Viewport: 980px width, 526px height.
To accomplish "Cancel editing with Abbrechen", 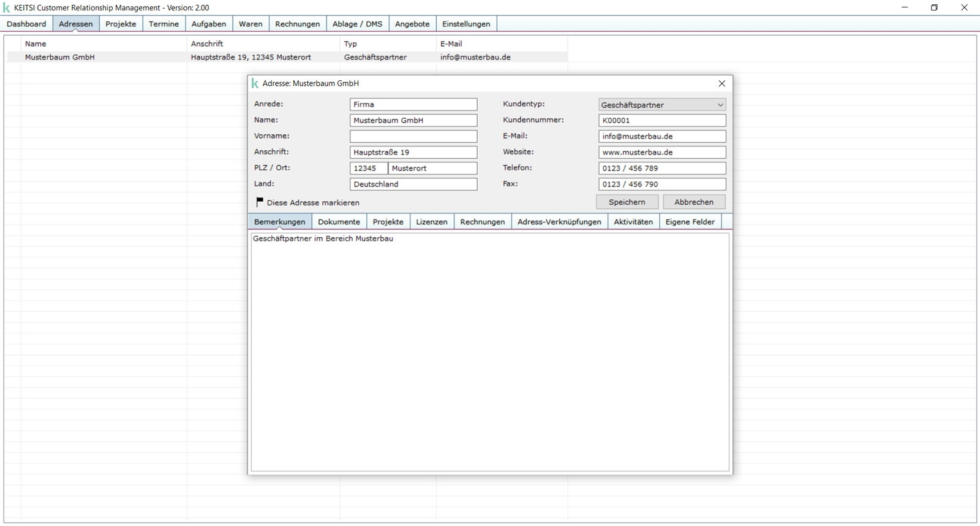I will (x=694, y=202).
